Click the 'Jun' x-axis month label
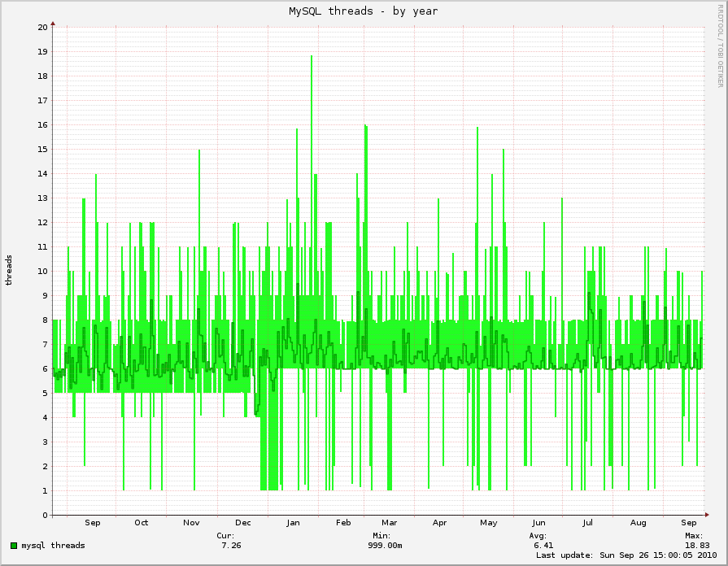The height and width of the screenshot is (566, 728). tap(538, 522)
